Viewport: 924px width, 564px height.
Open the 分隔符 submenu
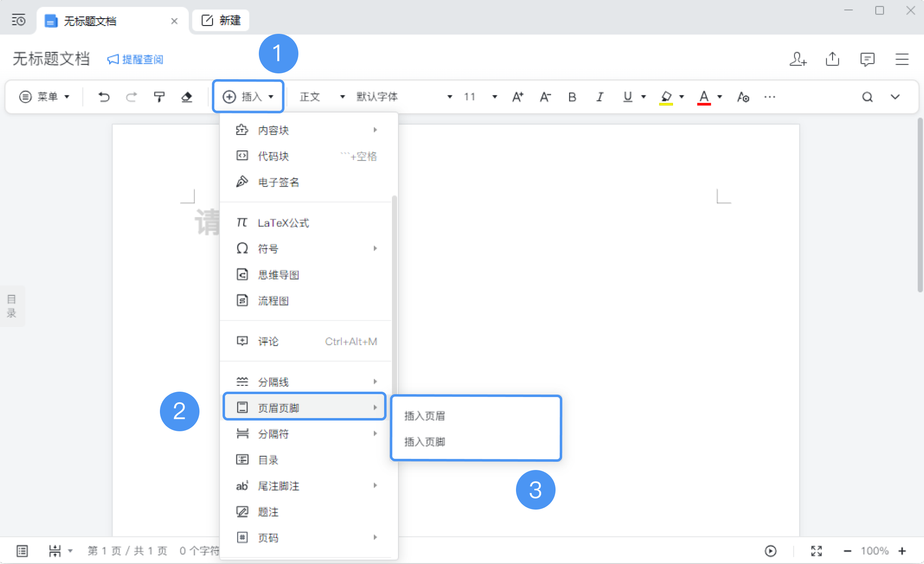click(x=307, y=434)
